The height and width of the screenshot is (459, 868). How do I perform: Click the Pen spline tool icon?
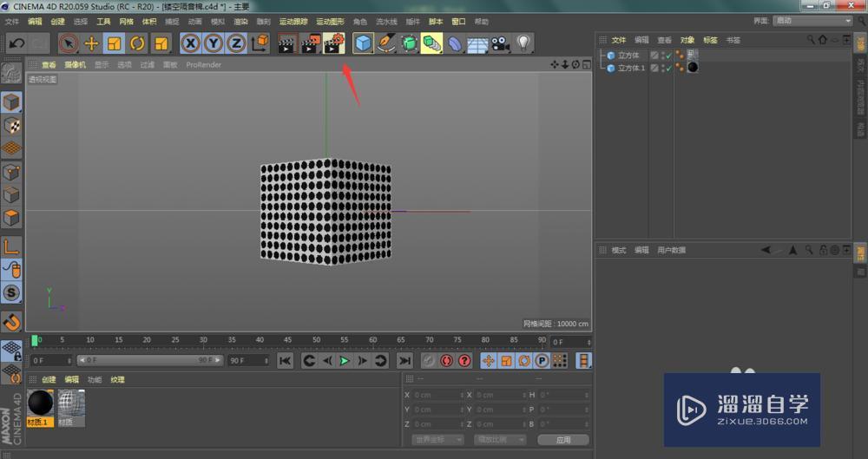tap(387, 43)
